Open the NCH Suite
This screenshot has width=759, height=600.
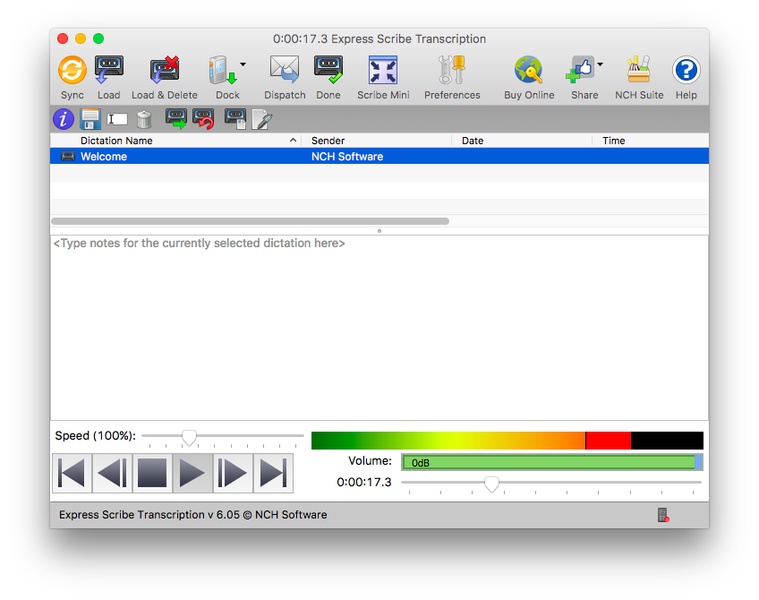[639, 70]
